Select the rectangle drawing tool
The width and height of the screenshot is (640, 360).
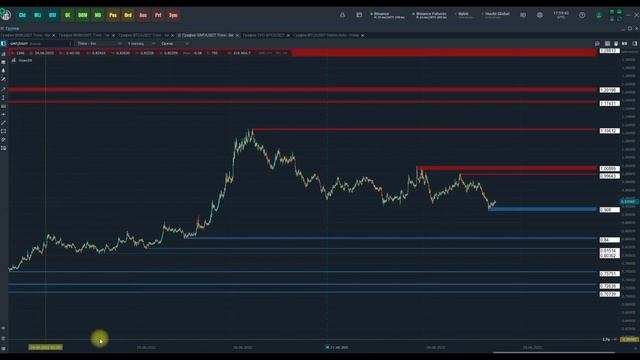(3, 131)
